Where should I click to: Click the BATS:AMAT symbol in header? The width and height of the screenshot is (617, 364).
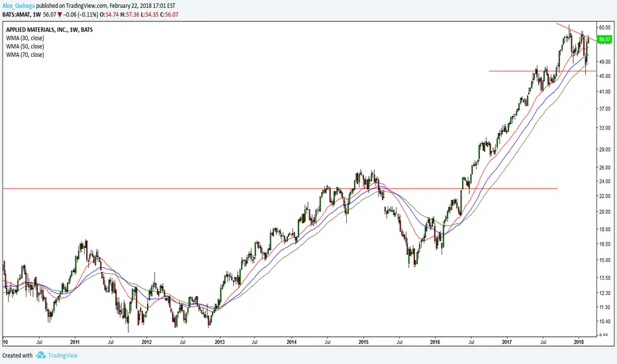coord(16,15)
